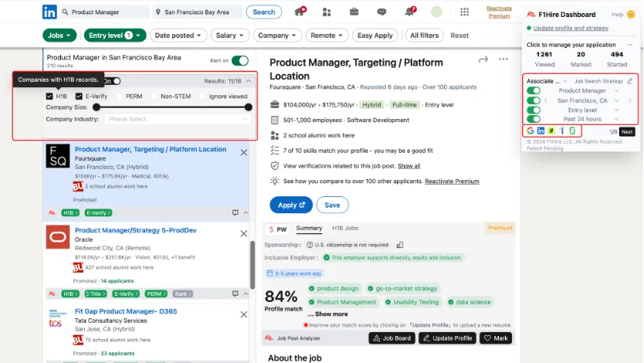644x363 pixels.
Task: Open the profile avatar menu
Action: [436, 12]
